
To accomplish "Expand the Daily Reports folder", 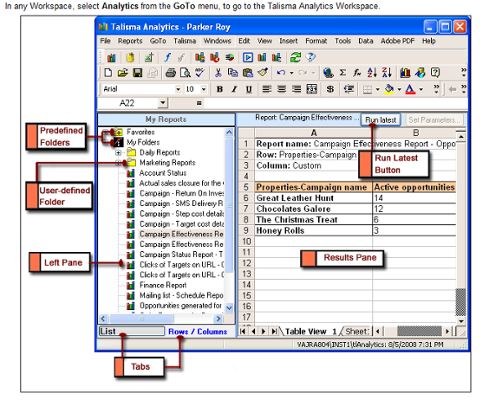I will [118, 153].
